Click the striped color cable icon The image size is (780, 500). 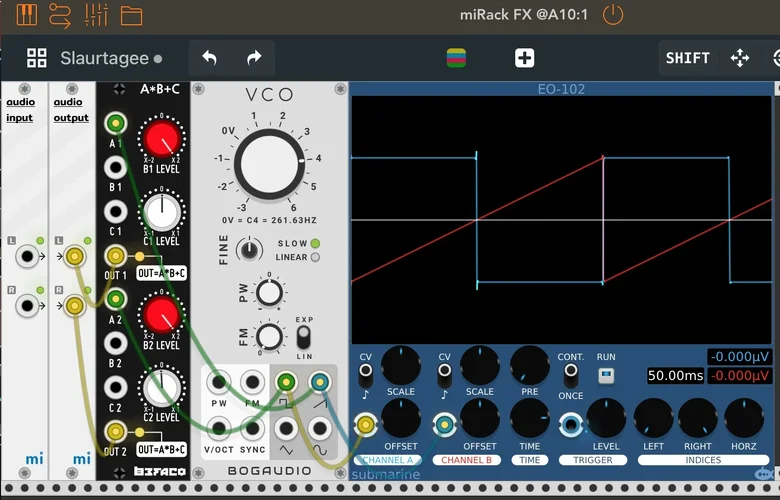[457, 58]
